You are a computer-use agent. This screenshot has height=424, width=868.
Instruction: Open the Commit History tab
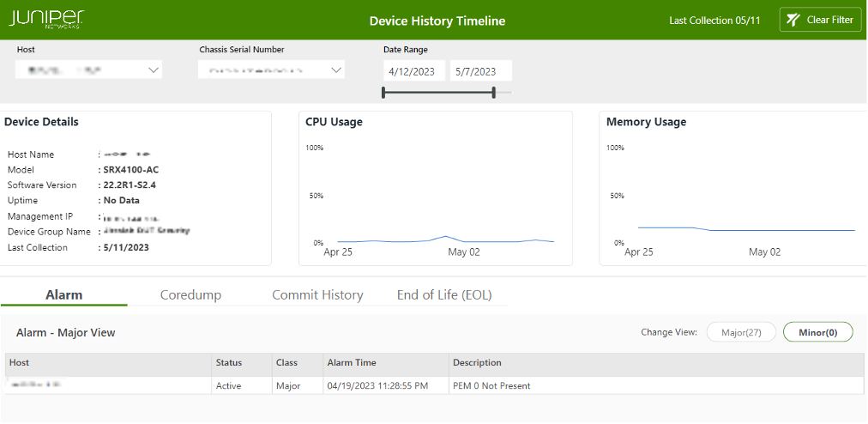point(317,295)
